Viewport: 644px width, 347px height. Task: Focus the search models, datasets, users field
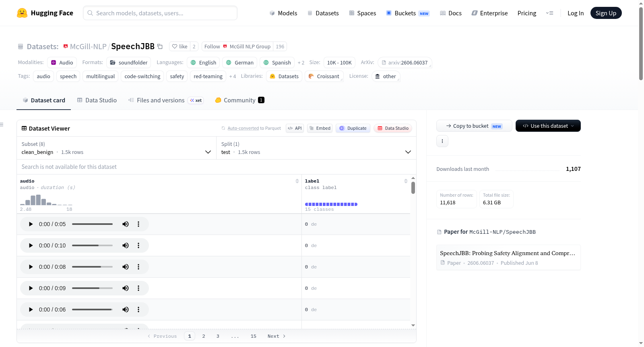160,13
